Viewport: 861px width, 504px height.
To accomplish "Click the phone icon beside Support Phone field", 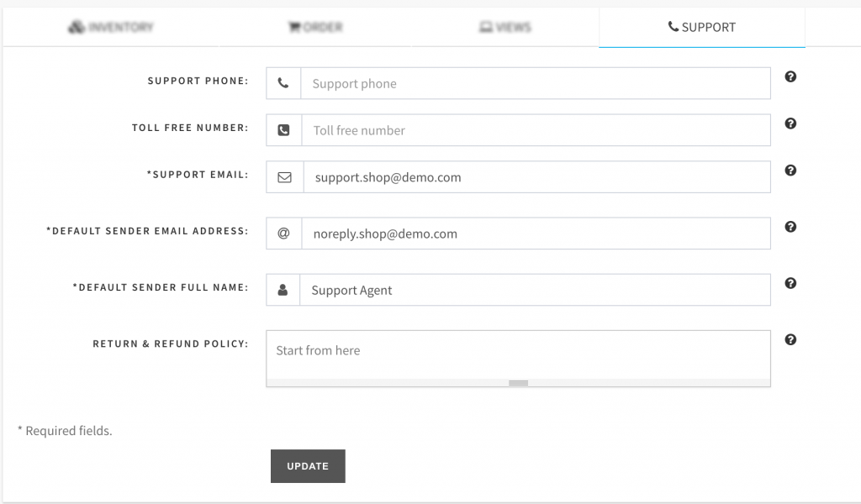I will pos(283,82).
